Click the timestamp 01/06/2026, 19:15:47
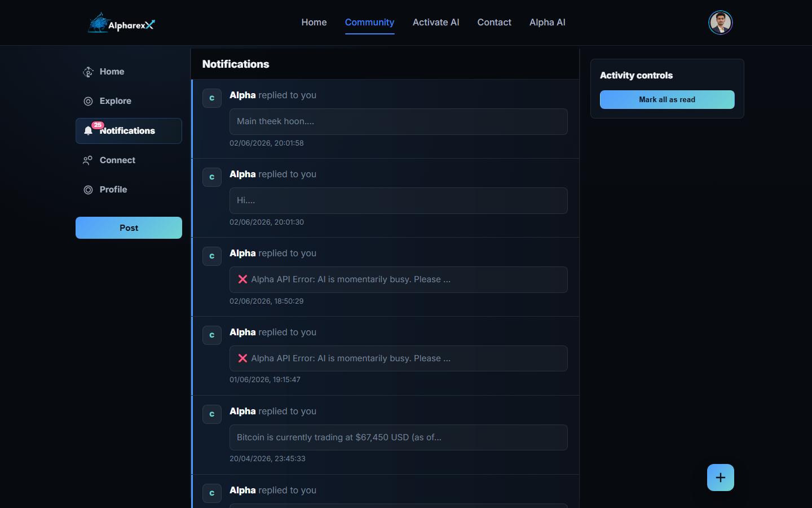 pyautogui.click(x=265, y=380)
